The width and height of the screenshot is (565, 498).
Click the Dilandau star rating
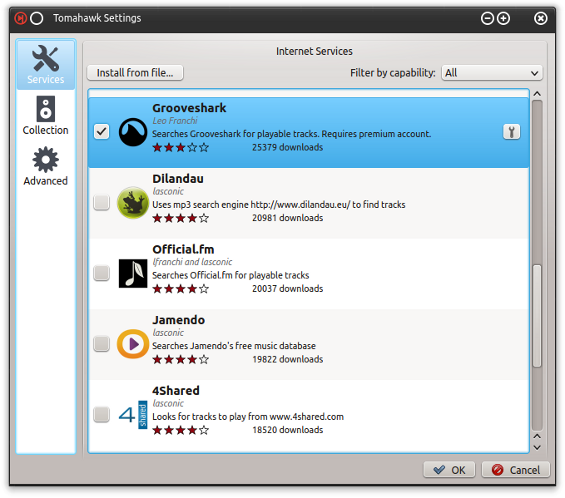[181, 218]
